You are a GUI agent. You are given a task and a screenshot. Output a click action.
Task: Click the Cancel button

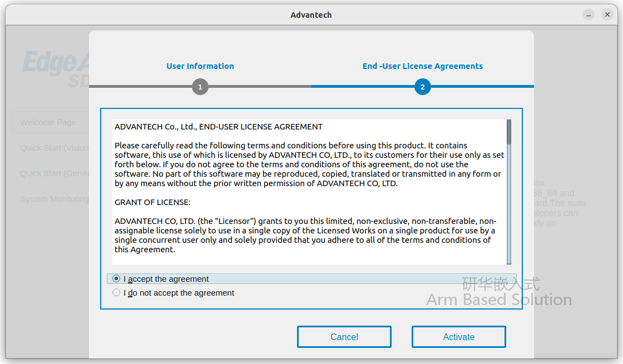point(344,337)
